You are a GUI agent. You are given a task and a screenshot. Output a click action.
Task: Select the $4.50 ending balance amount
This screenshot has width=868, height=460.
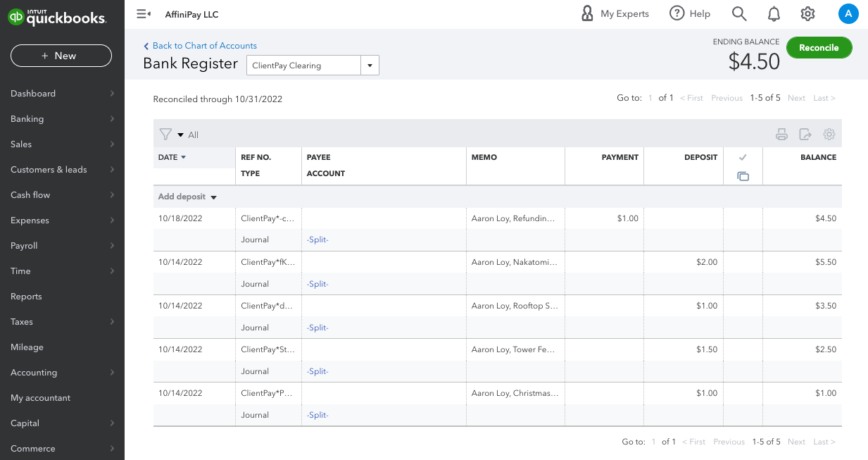pyautogui.click(x=754, y=61)
